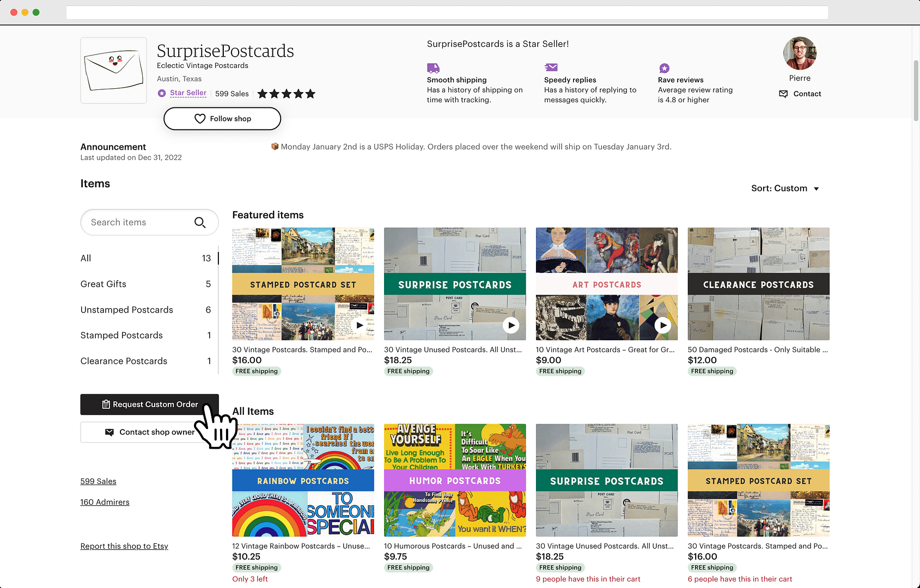Play video on Art Postcards item
The height and width of the screenshot is (588, 920).
(x=662, y=325)
